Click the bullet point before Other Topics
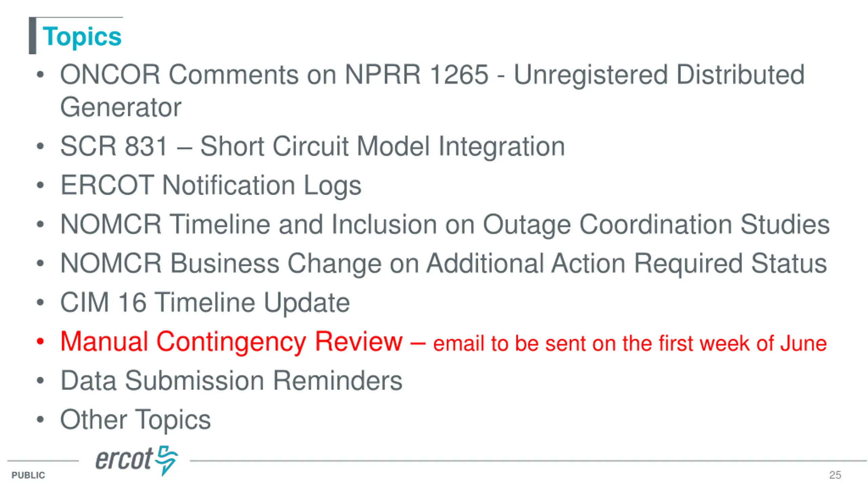Screen dimensions: 868x488 pyautogui.click(x=40, y=420)
